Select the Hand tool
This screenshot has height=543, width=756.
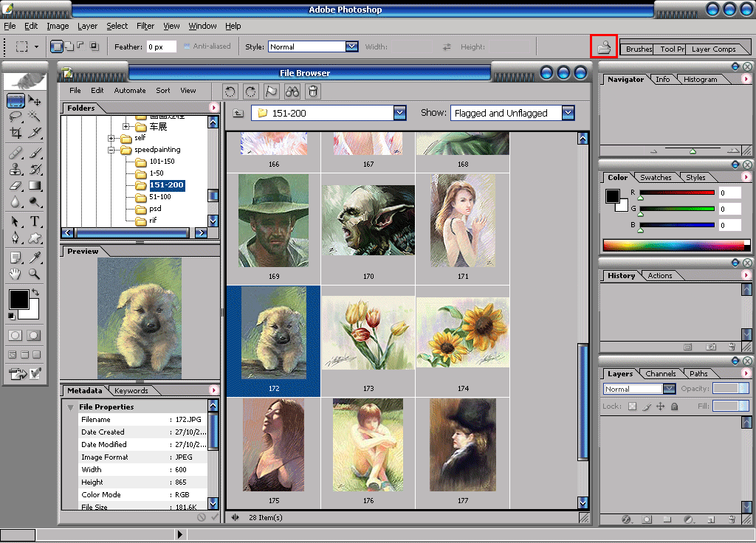pos(16,274)
